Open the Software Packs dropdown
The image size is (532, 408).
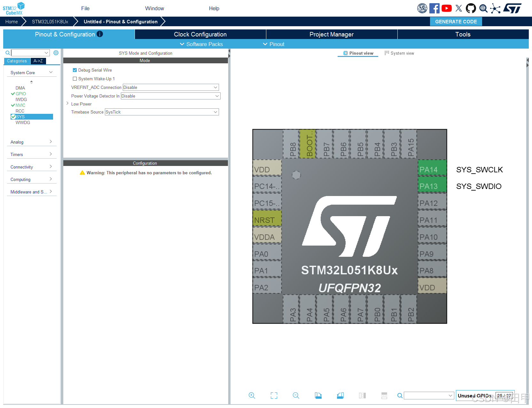201,44
